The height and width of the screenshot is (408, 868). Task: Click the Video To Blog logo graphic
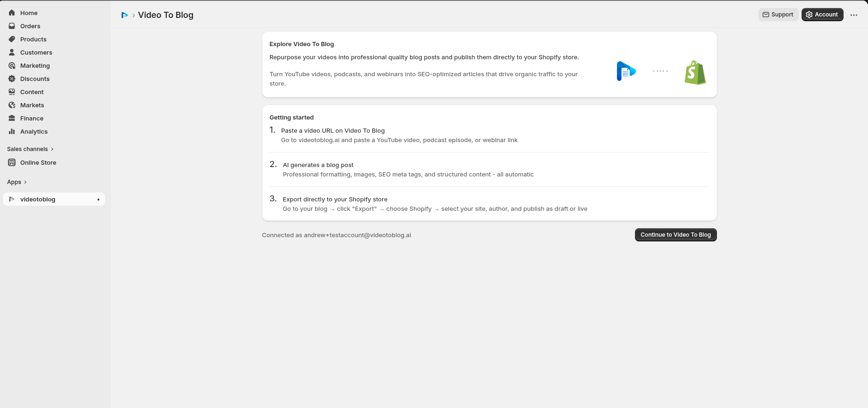(626, 71)
